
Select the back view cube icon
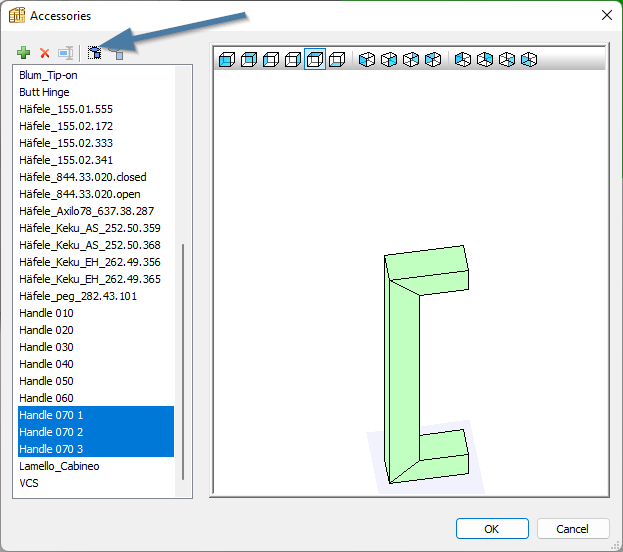click(249, 60)
